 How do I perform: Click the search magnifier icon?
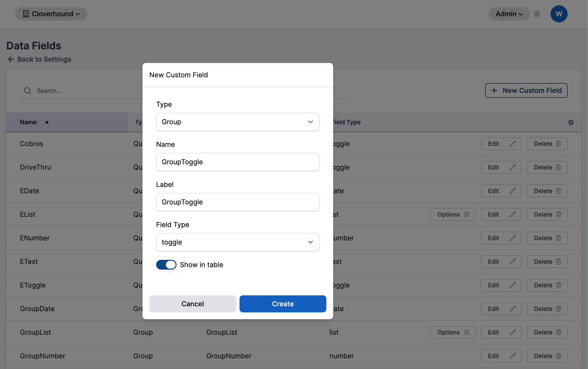27,91
